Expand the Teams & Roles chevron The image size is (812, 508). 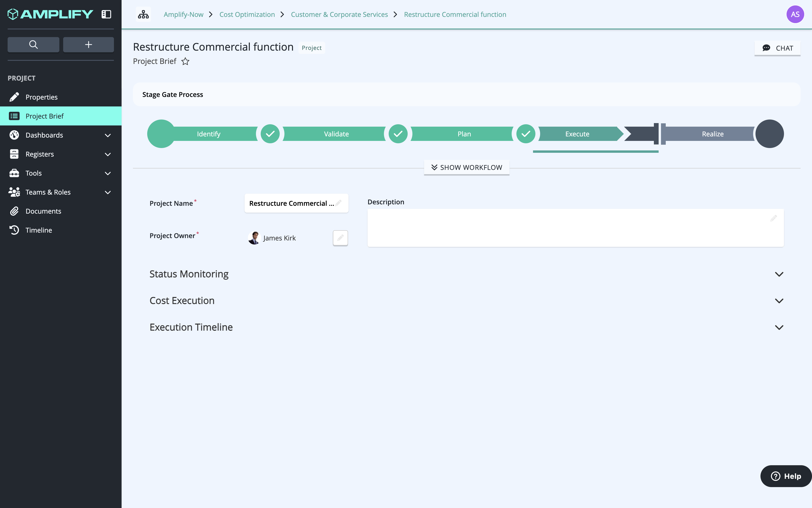[108, 192]
